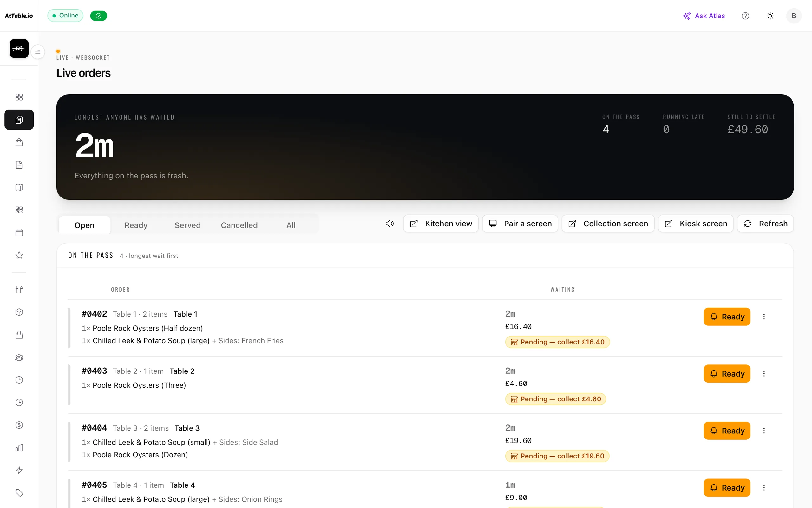Open more options for order #0405
Viewport: 812px width, 508px height.
(x=764, y=487)
